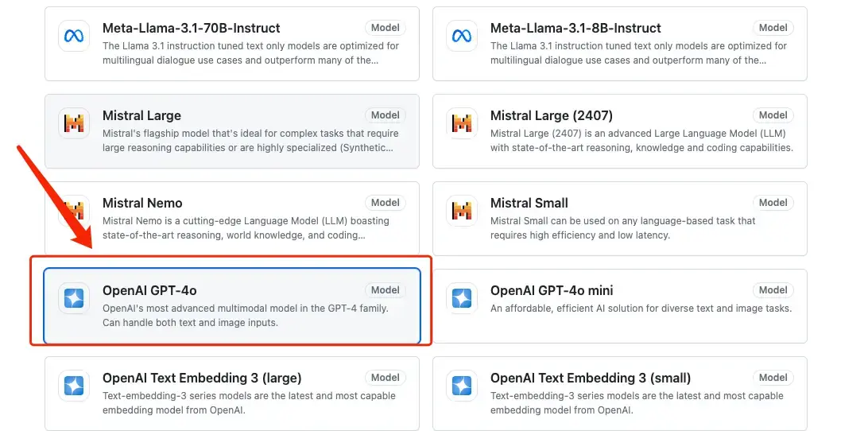Click the Mistral Large (2407) logo icon

tap(462, 123)
